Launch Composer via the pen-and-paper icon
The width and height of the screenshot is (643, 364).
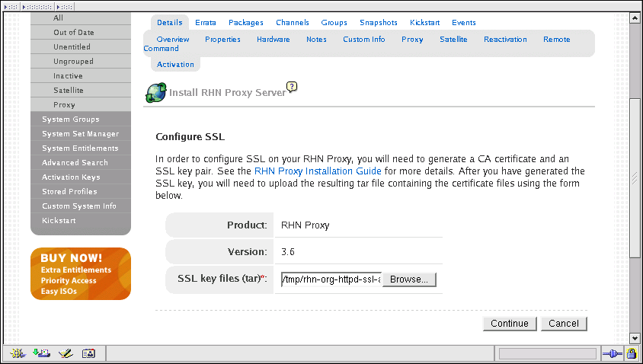66,353
